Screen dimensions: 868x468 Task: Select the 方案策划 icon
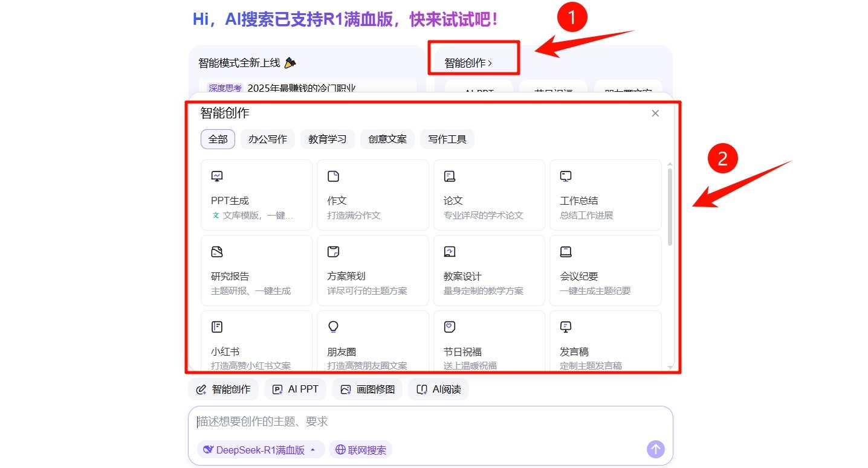pyautogui.click(x=333, y=252)
